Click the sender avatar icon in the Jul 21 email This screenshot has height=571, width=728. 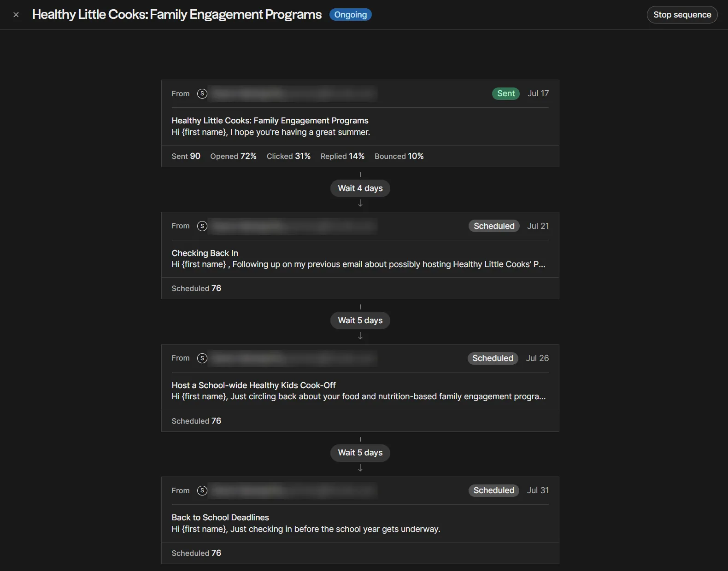pos(202,226)
